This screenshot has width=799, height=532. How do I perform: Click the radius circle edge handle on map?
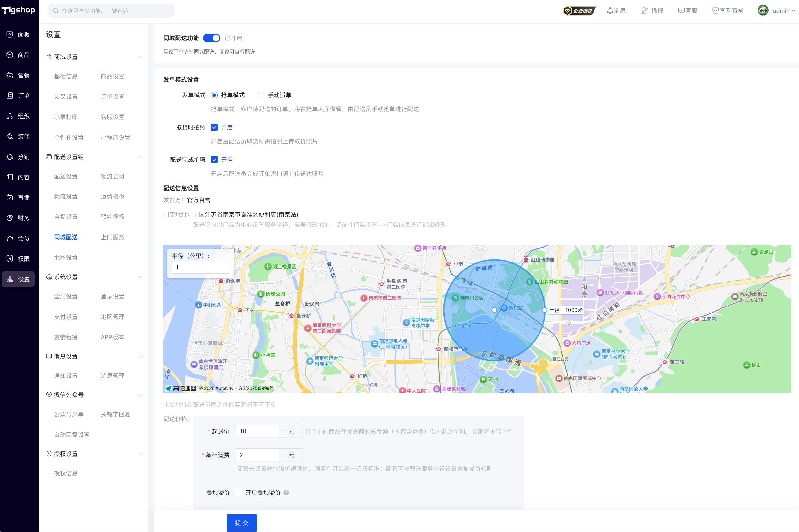pos(544,310)
